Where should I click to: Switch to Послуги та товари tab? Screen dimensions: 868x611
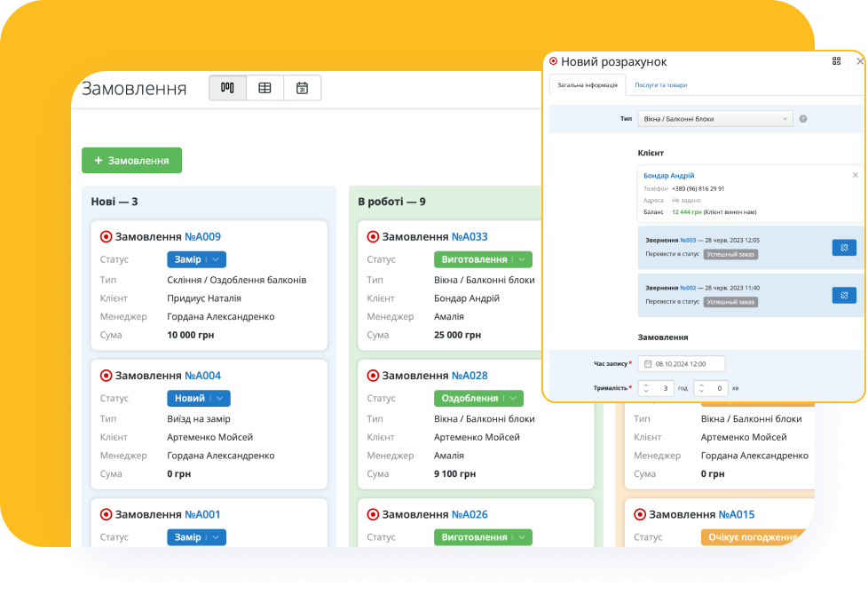660,85
